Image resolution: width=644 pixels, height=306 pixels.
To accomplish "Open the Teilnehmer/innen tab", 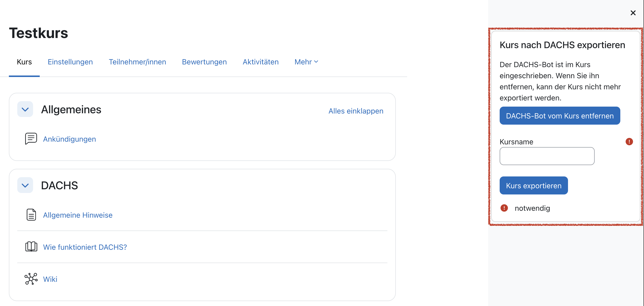I will 137,62.
